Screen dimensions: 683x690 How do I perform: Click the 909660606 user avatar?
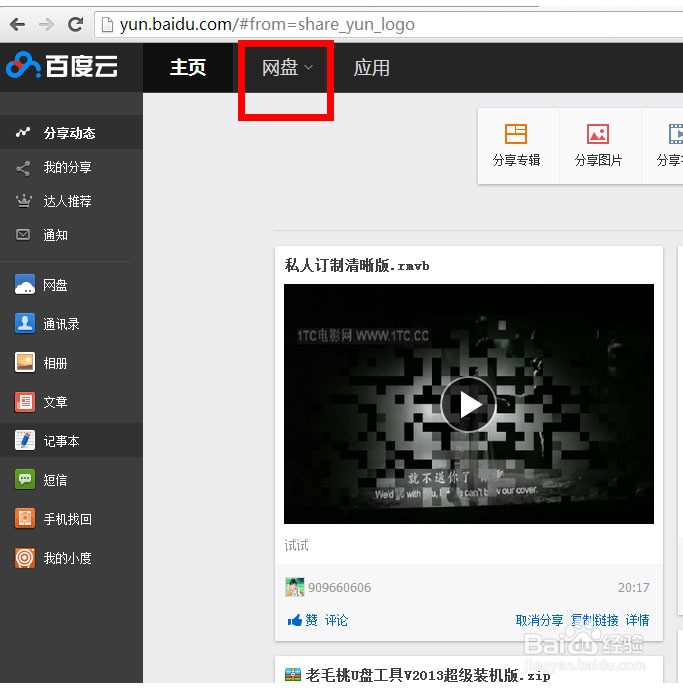294,587
